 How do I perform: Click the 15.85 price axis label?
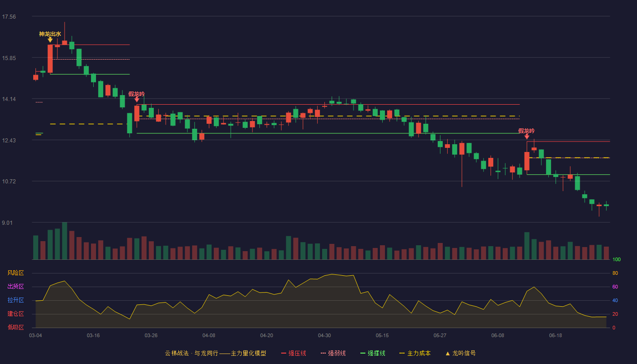(9, 58)
